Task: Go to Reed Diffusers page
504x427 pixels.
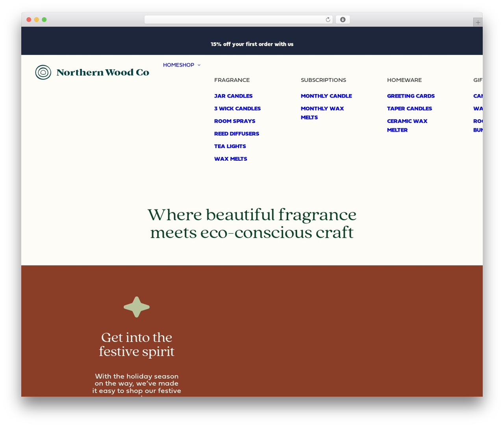Action: point(237,134)
